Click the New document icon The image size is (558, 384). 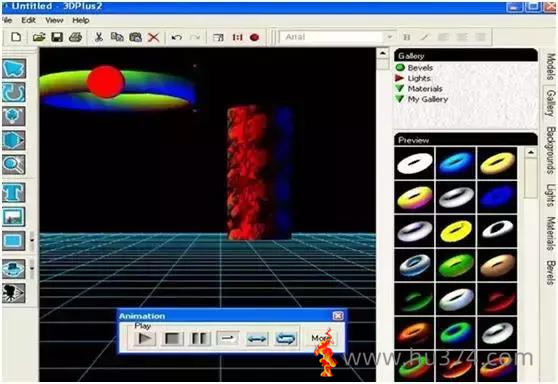point(16,37)
